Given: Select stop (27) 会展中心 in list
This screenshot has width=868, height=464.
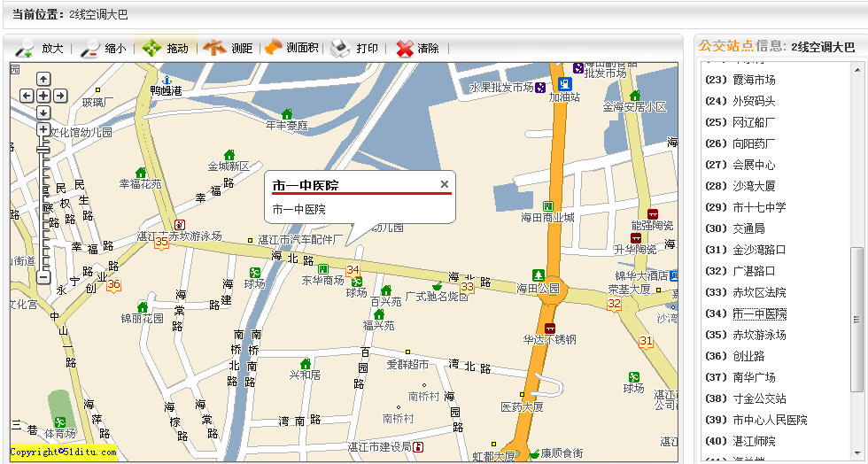Looking at the screenshot, I should [754, 165].
